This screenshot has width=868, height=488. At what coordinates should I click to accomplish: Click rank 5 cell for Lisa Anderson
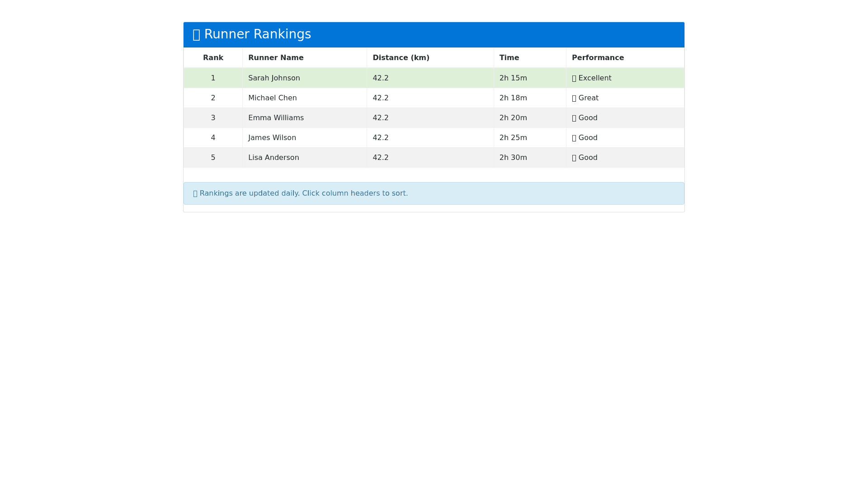[x=213, y=158]
